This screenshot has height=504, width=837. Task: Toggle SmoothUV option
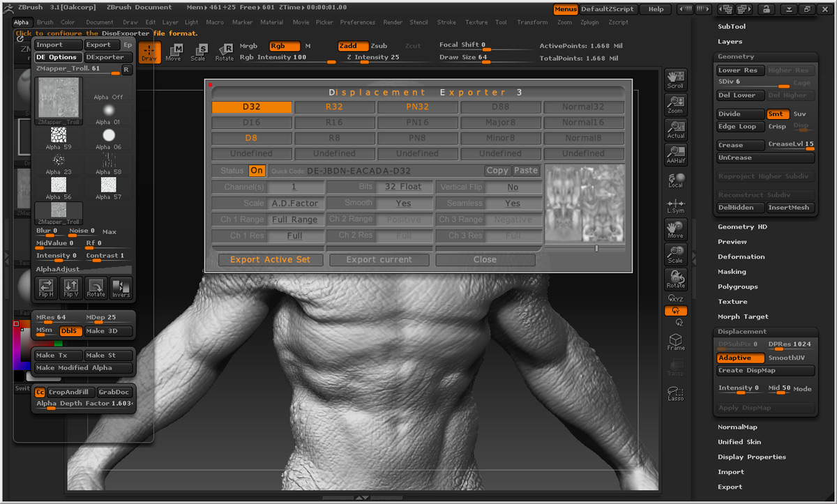tap(786, 358)
